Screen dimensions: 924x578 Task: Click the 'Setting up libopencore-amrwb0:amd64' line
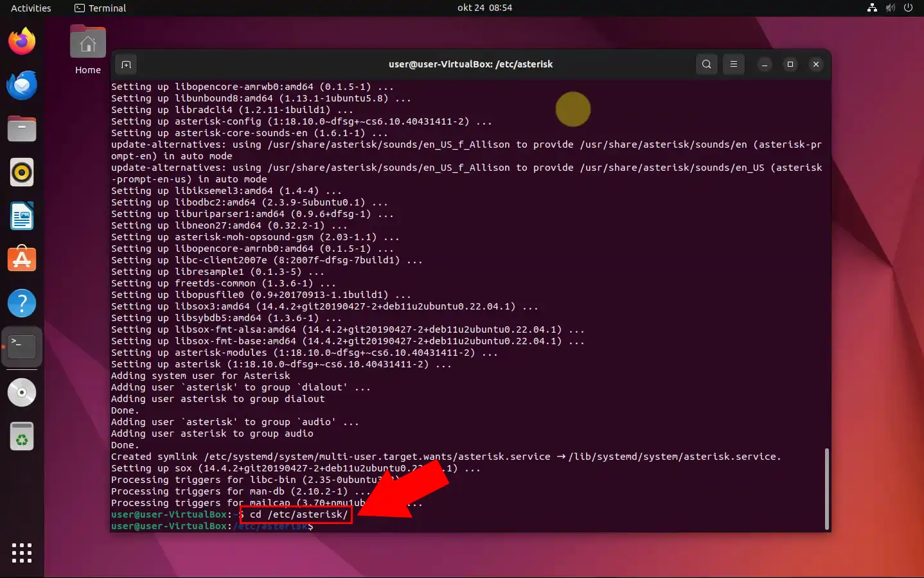(253, 87)
